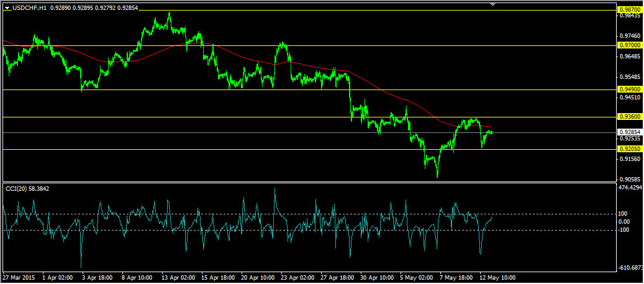Click the 27 Apr 18:00 time label
Image resolution: width=644 pixels, height=284 pixels.
click(x=338, y=277)
